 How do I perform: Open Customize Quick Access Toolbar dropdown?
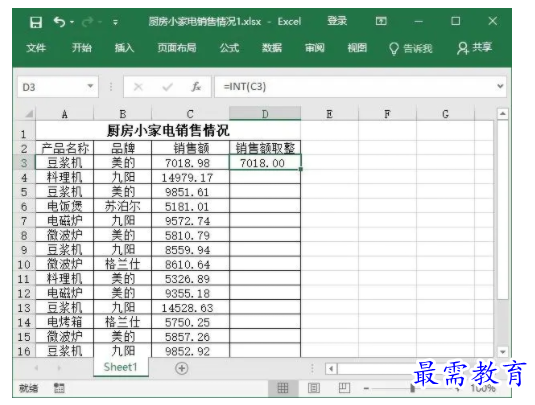(115, 23)
